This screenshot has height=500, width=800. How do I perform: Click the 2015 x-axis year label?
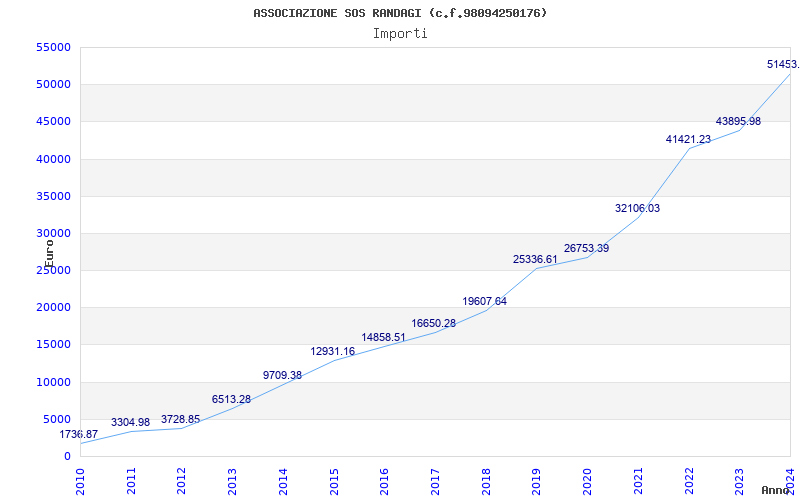[334, 482]
